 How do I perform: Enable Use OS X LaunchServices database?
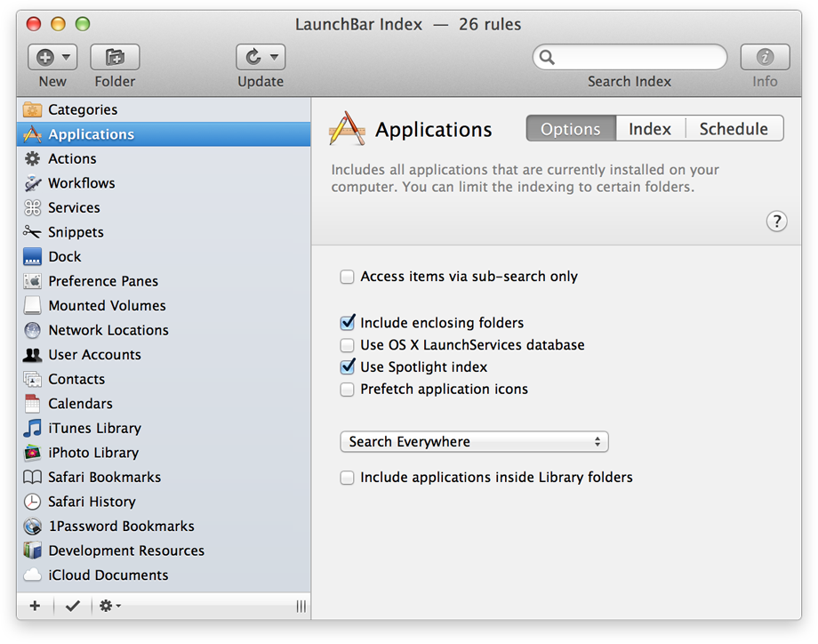point(347,345)
